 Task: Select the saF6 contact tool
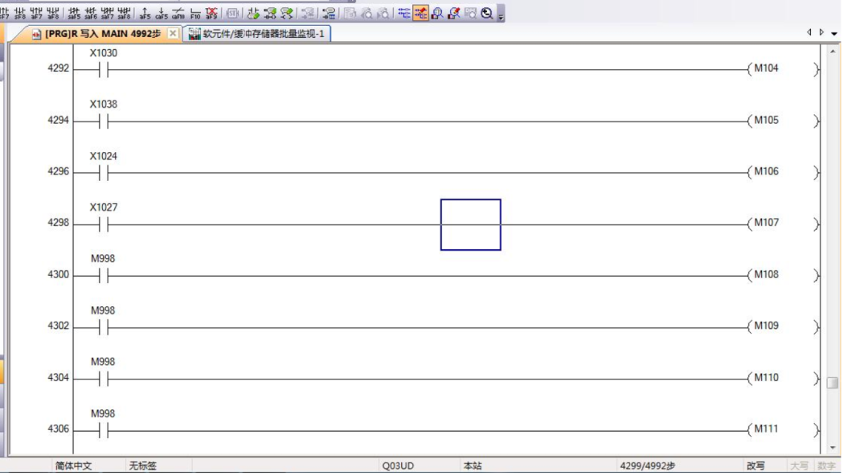coord(91,13)
